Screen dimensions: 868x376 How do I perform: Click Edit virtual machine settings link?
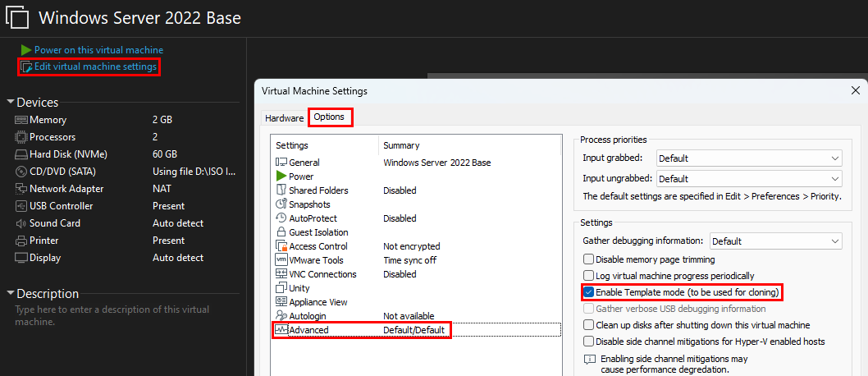pos(95,66)
